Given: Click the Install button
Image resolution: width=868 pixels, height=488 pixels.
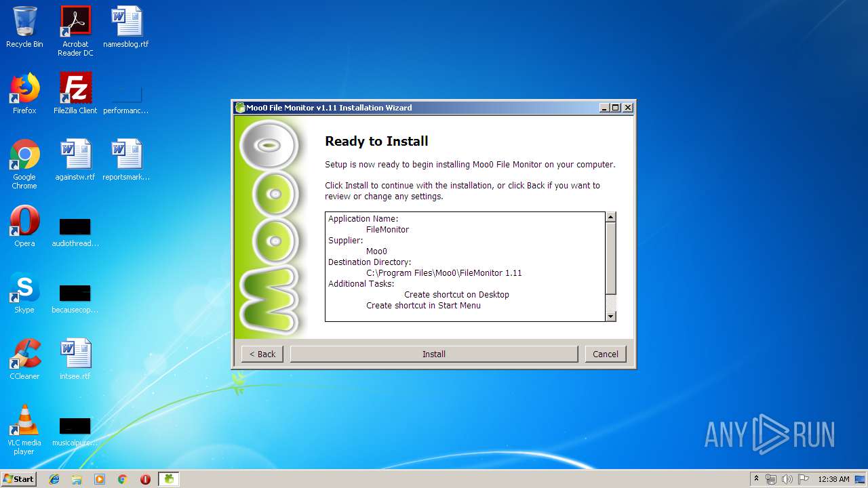Looking at the screenshot, I should 434,354.
